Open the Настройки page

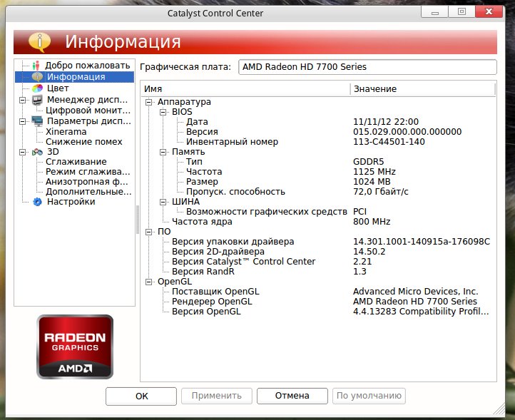[71, 202]
